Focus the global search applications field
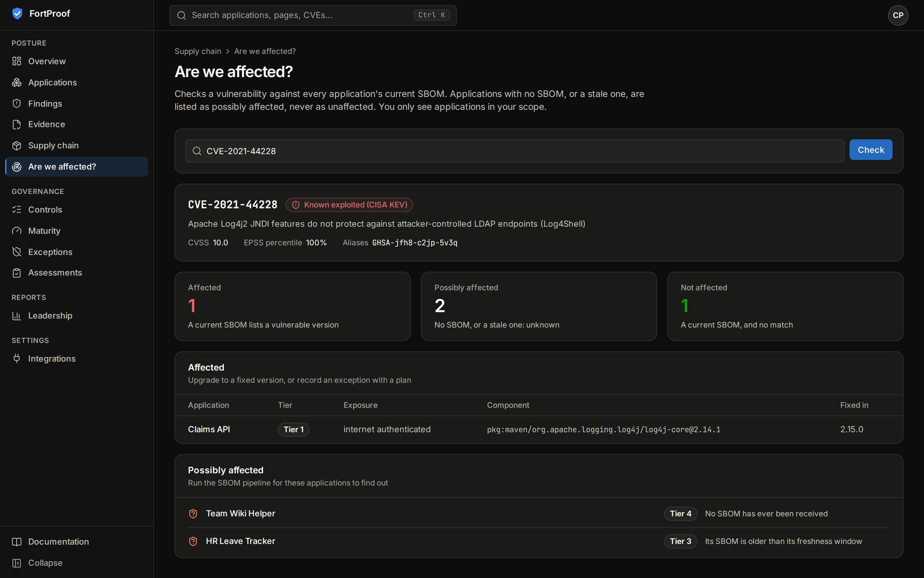Screen dimensions: 924x578 coord(313,15)
